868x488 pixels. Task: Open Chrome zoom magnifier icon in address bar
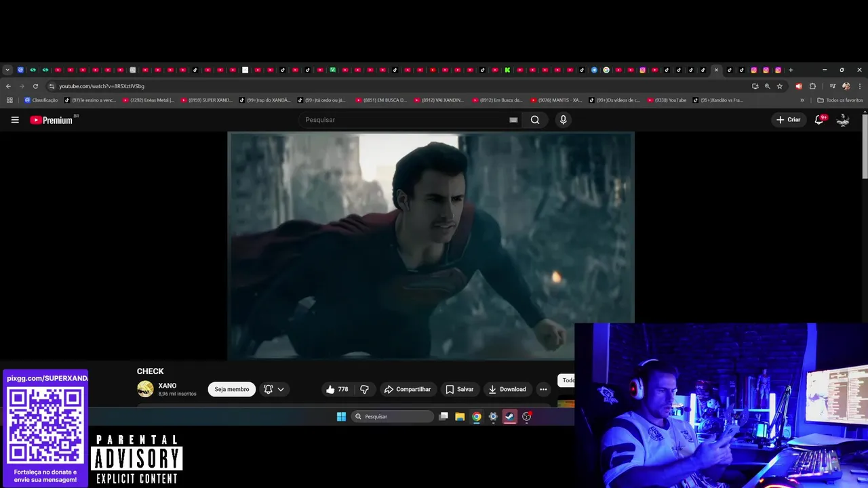tap(768, 86)
